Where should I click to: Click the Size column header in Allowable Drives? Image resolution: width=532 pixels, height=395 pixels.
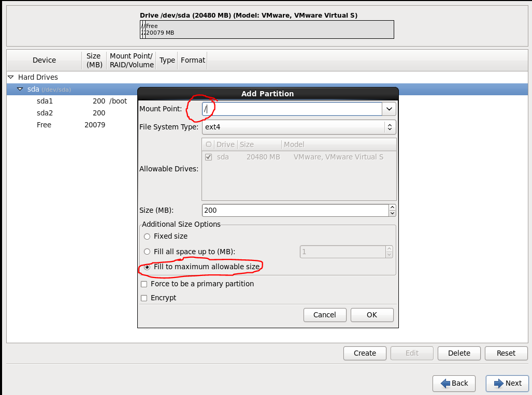tap(260, 144)
